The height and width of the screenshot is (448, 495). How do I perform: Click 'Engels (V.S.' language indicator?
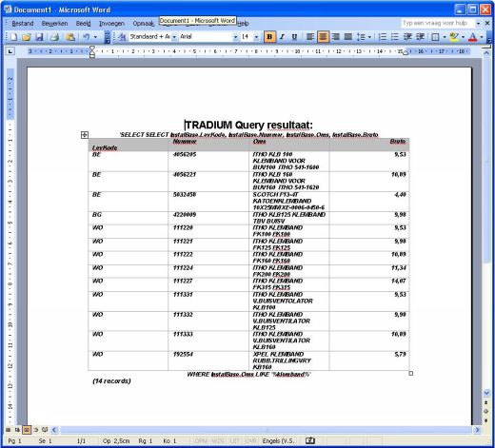pyautogui.click(x=278, y=441)
